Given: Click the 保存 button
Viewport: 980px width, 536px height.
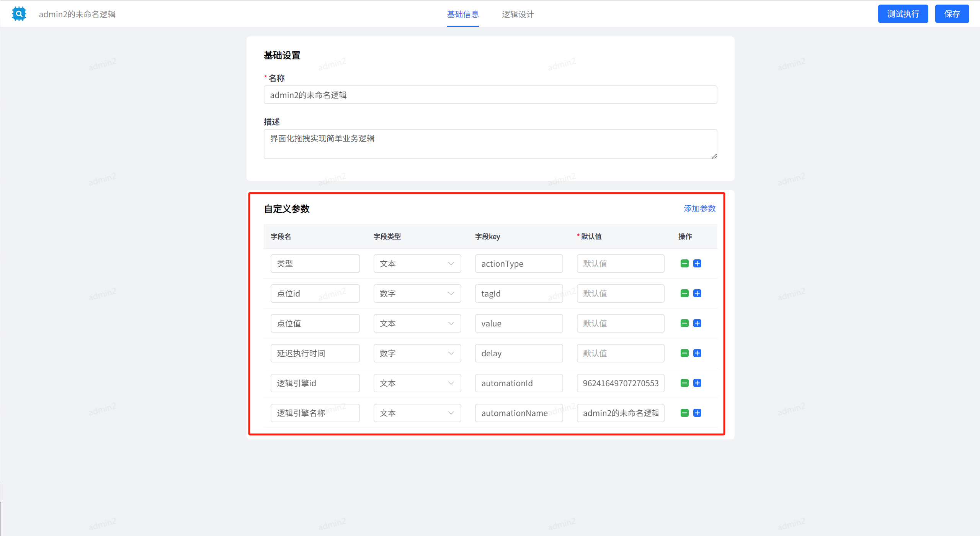Looking at the screenshot, I should click(x=952, y=14).
